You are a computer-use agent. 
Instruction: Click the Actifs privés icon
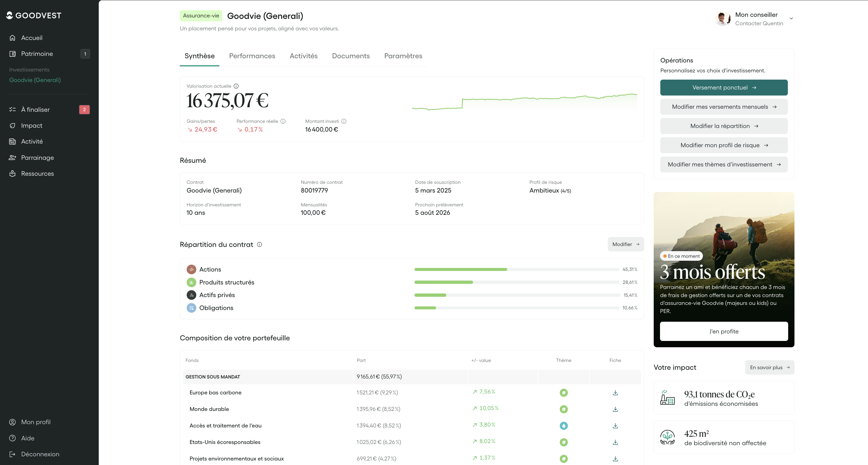[191, 295]
